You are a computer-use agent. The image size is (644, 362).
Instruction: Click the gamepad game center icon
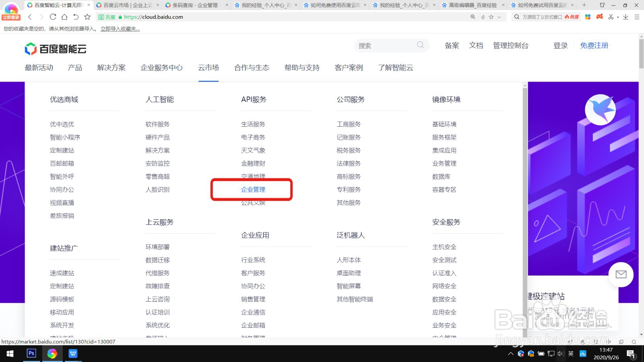[600, 17]
